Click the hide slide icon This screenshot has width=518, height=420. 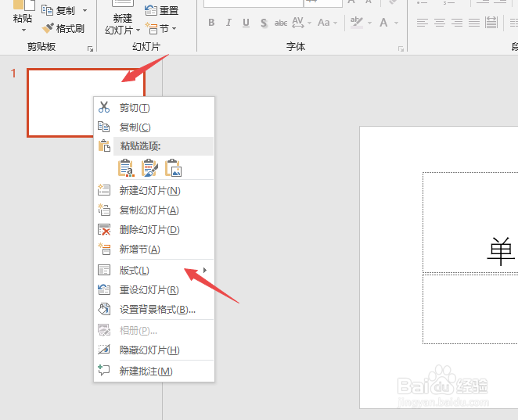pyautogui.click(x=104, y=350)
